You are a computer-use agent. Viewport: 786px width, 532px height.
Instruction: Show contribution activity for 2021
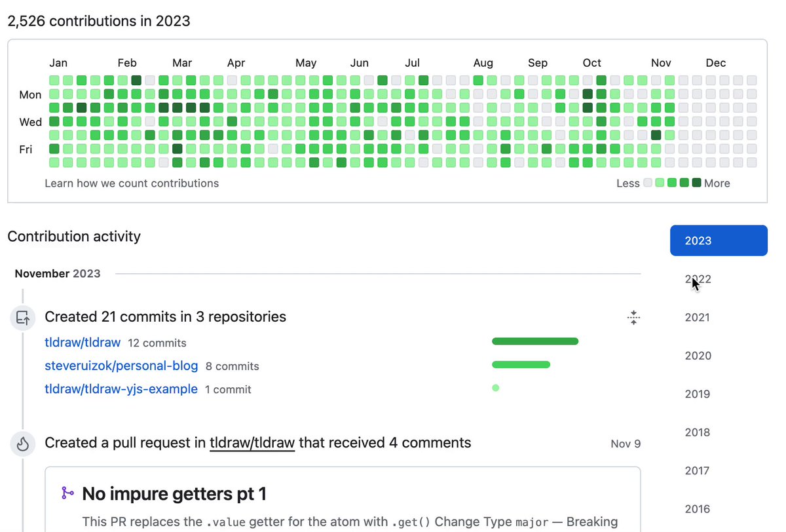point(698,318)
